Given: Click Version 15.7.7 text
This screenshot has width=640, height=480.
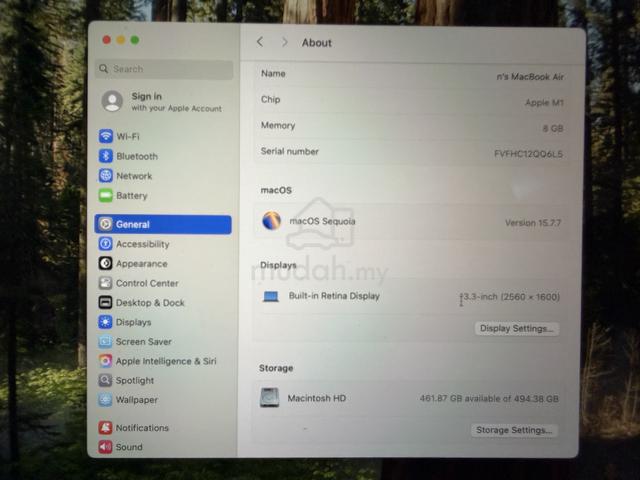Looking at the screenshot, I should tap(533, 223).
